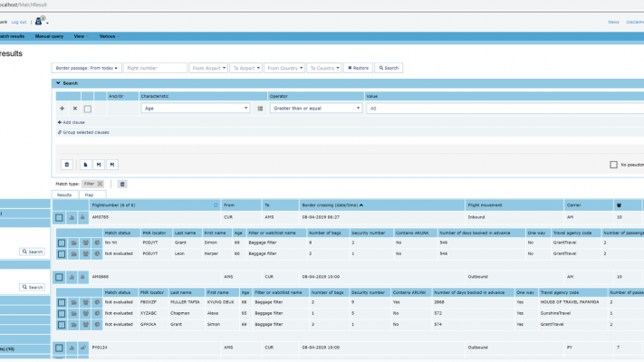The height and width of the screenshot is (362, 644).
Task: Check the No pseudonymization checkbox
Action: coord(613,165)
